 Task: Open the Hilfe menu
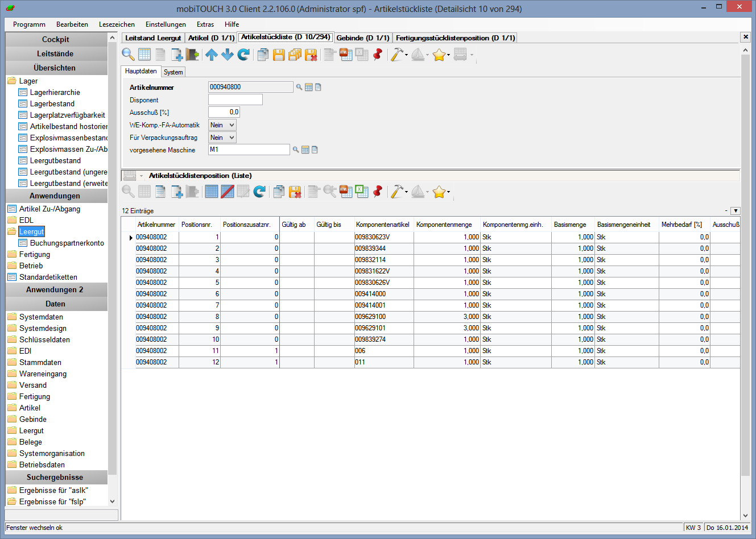pyautogui.click(x=232, y=24)
